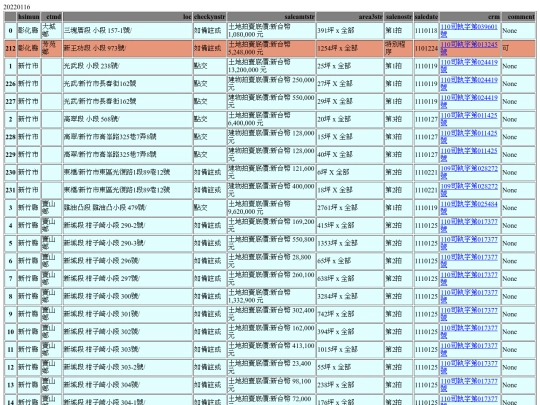Click the checkynstr column header

click(209, 17)
